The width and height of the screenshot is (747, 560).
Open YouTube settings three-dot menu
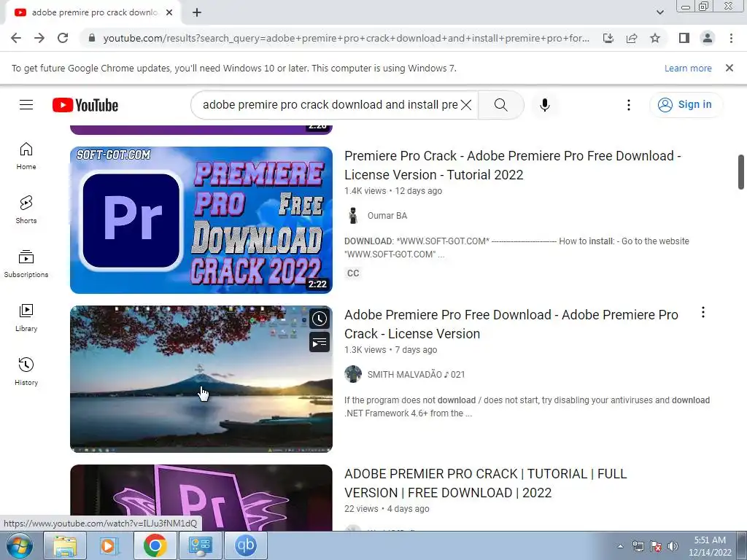pyautogui.click(x=629, y=105)
